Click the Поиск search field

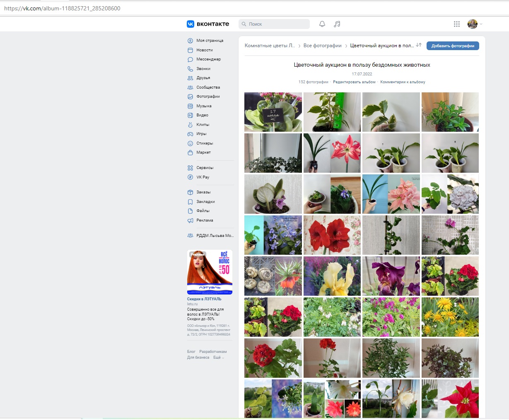[x=274, y=24]
